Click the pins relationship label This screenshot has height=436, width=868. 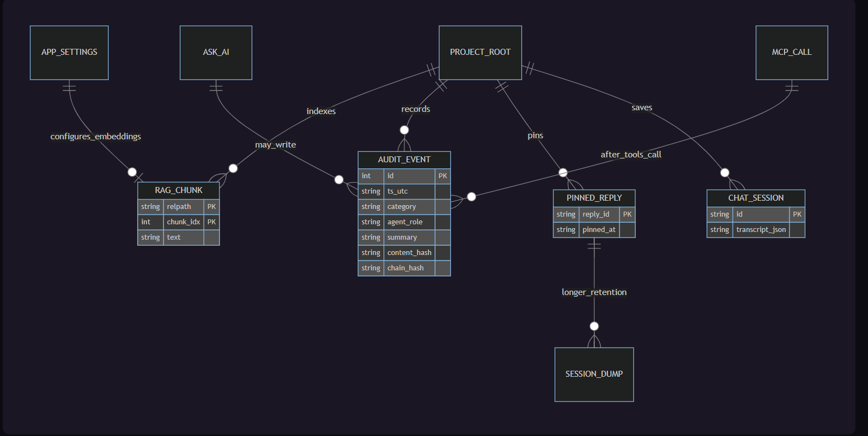(535, 135)
